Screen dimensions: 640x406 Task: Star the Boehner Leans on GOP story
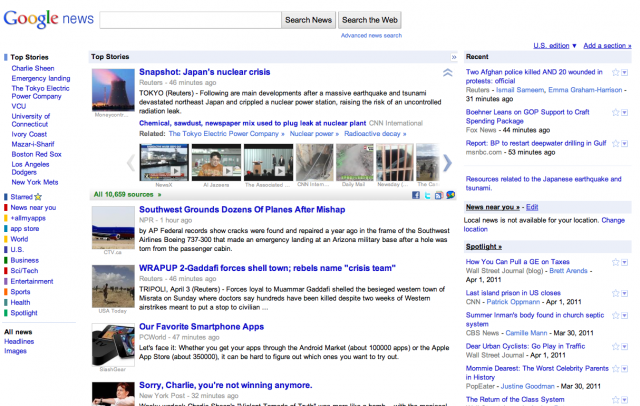(x=616, y=112)
